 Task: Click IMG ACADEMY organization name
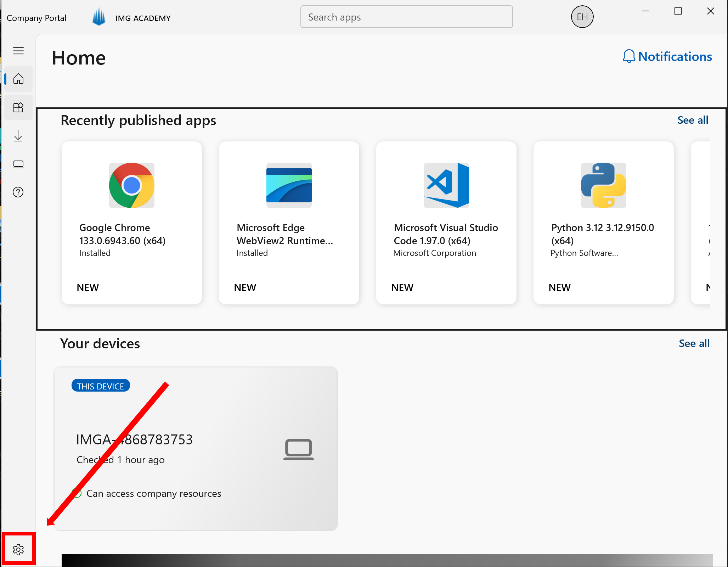tap(143, 18)
